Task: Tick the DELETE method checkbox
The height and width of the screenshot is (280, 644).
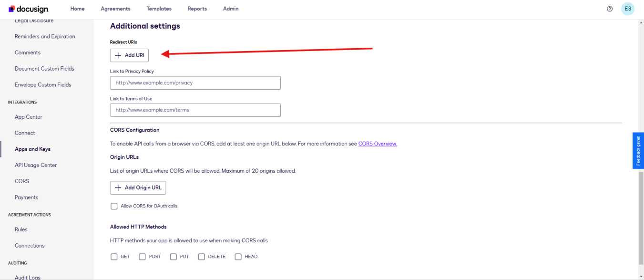Action: (x=202, y=257)
